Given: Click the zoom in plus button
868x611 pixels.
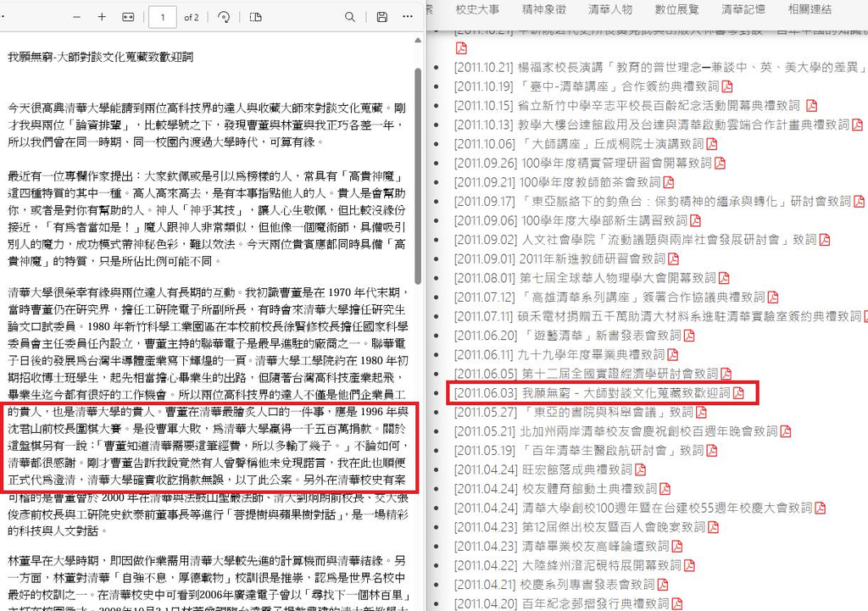Looking at the screenshot, I should coord(102,17).
